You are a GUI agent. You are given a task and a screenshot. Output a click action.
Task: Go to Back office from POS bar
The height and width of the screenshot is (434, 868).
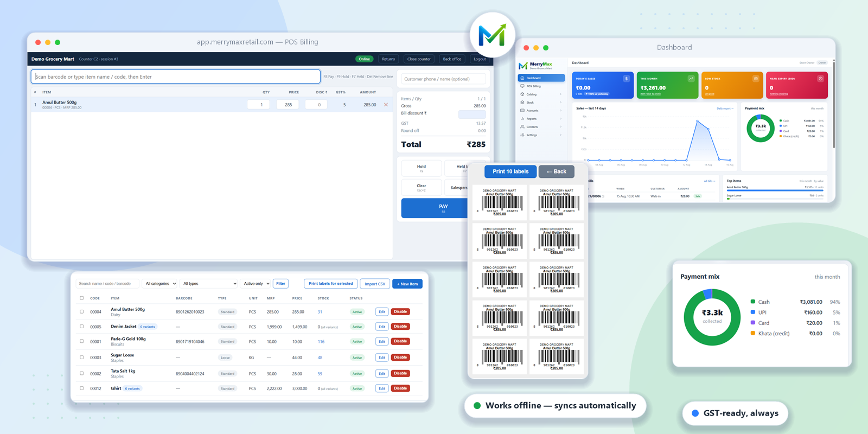tap(452, 59)
